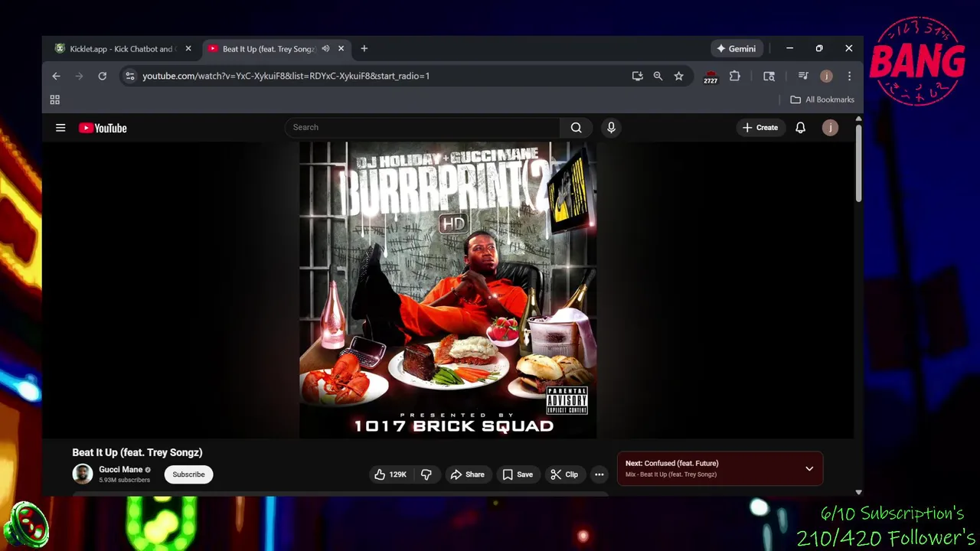Click the Burrrprint 2 video player

click(448, 290)
